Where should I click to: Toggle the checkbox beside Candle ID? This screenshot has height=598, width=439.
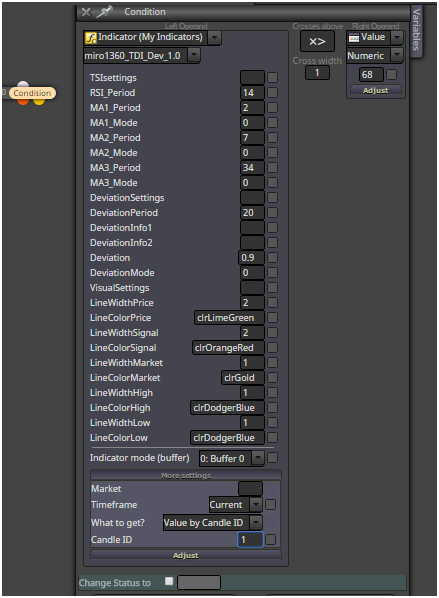[270, 540]
